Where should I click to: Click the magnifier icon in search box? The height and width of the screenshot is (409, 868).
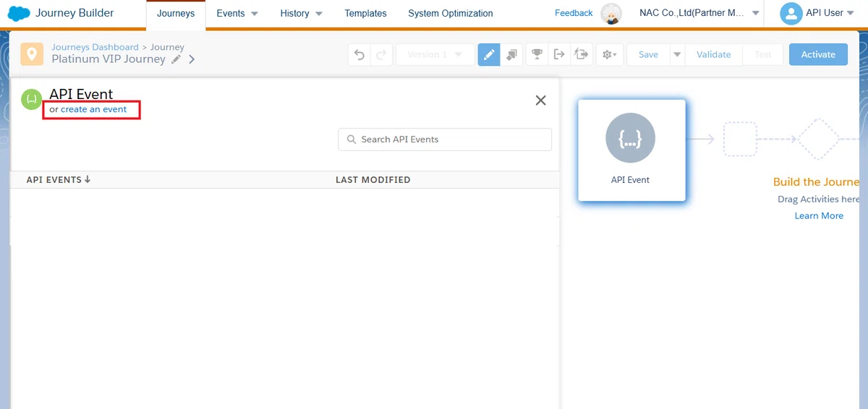[x=351, y=139]
